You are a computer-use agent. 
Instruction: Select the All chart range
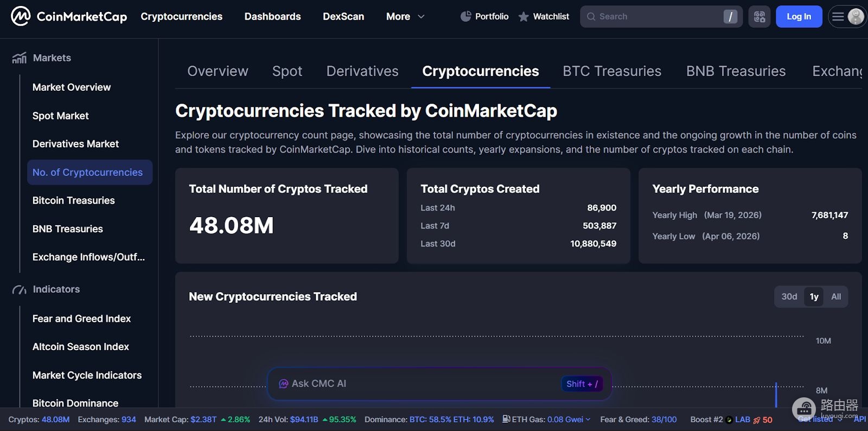coord(836,296)
